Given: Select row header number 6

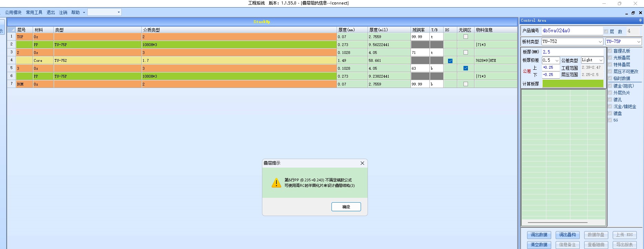Looking at the screenshot, I should point(11,76).
